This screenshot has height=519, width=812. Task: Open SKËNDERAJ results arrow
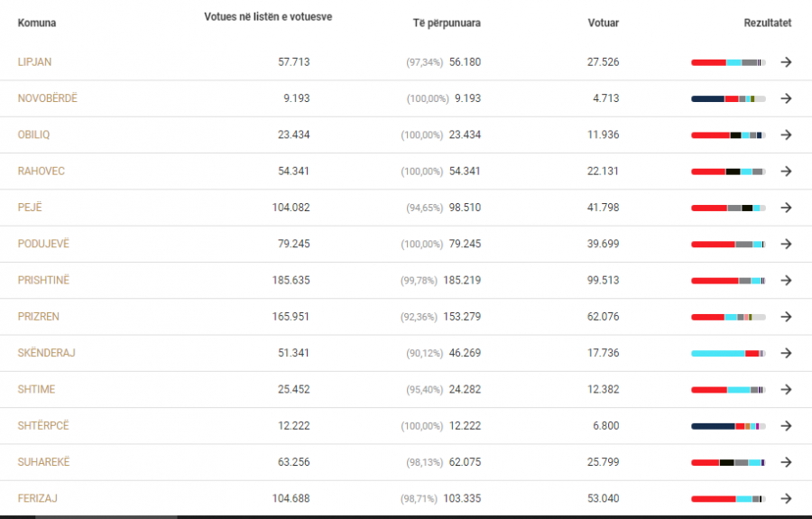click(786, 353)
